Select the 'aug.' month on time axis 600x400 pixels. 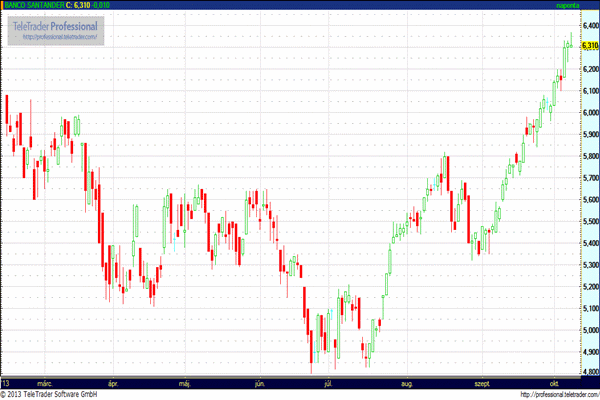406,382
